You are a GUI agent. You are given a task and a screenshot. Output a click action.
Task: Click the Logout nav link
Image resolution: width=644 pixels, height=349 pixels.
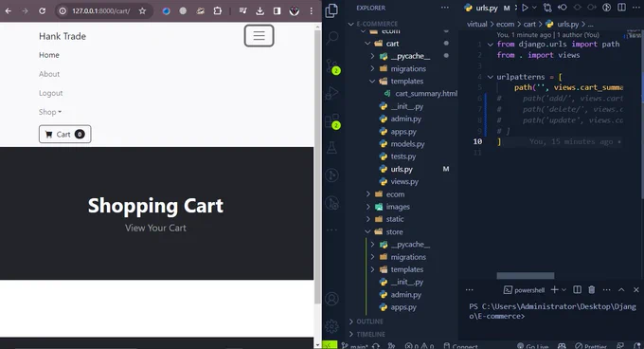pos(51,93)
